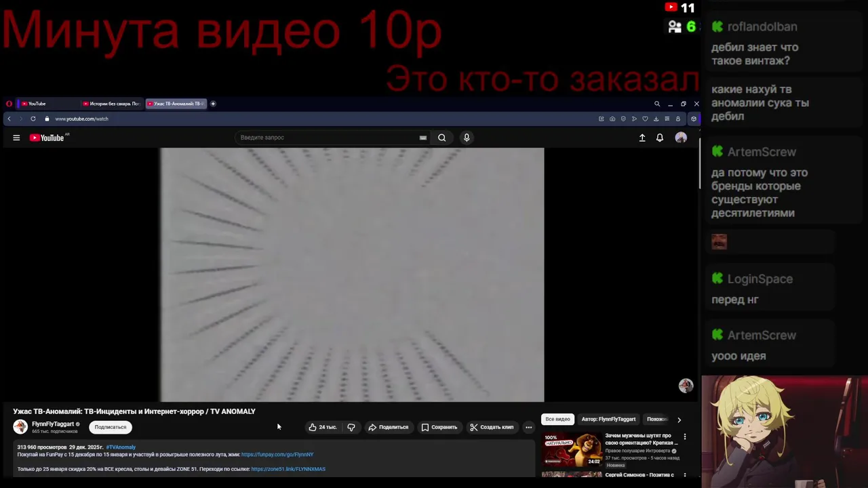Click Поделиться to share the video
868x488 pixels.
click(389, 427)
